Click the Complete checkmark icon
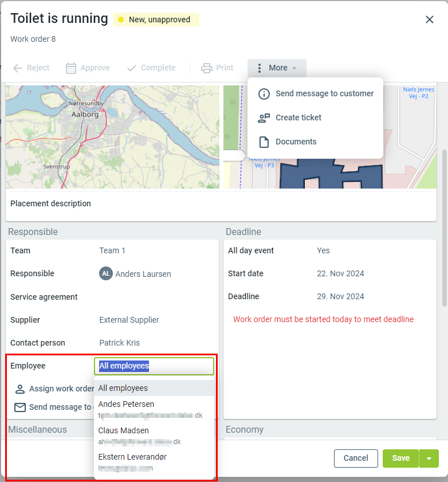Viewport: 448px width, 482px height. [x=132, y=68]
